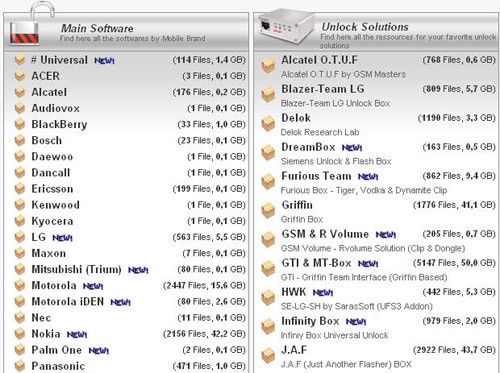
Task: Click 'SE-LG-SH by SarasSoft (UFS3 Addon)' text
Action: pyautogui.click(x=357, y=306)
